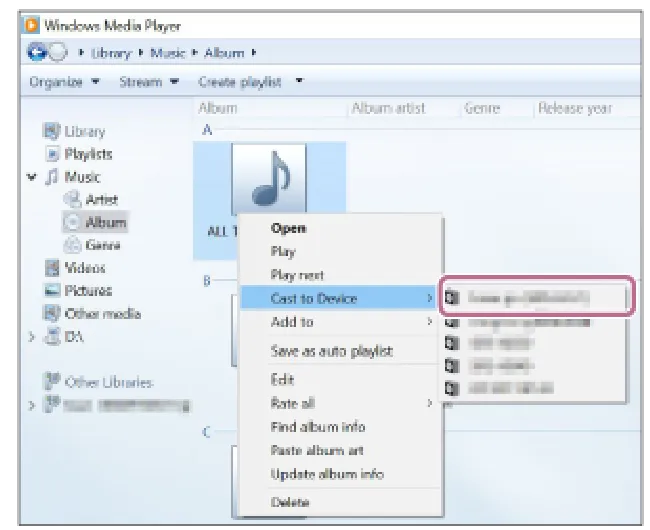This screenshot has height=530, width=650.
Task: Choose Update album info
Action: coord(338,474)
